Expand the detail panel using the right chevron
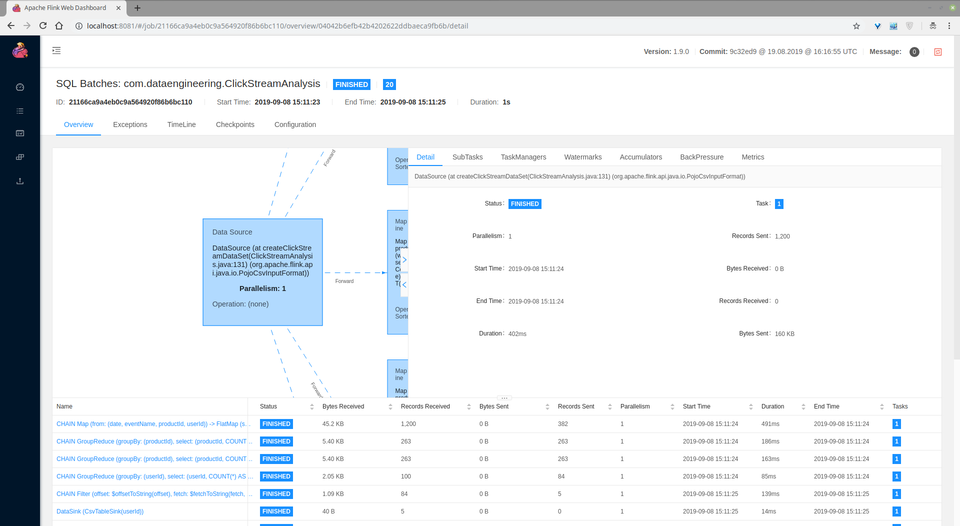Image resolution: width=960 pixels, height=526 pixels. pos(404,260)
